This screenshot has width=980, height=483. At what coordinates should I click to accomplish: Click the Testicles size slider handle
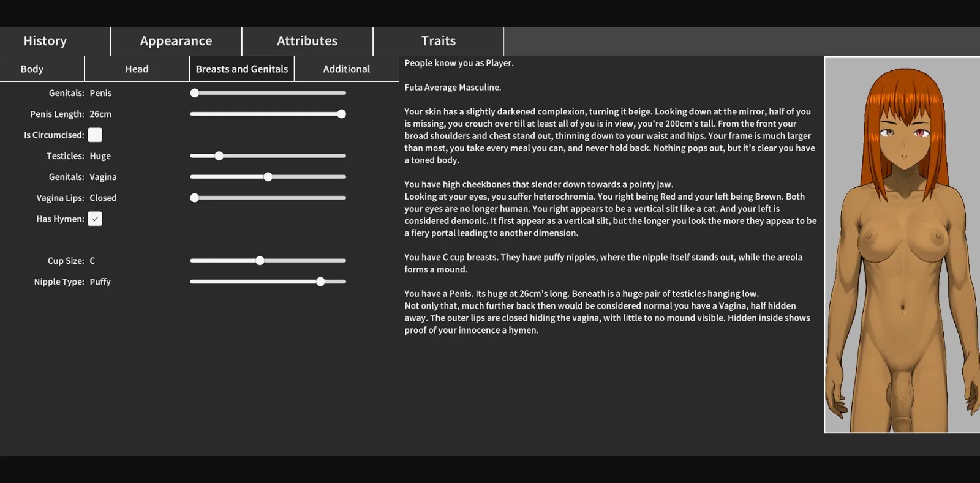coord(219,156)
